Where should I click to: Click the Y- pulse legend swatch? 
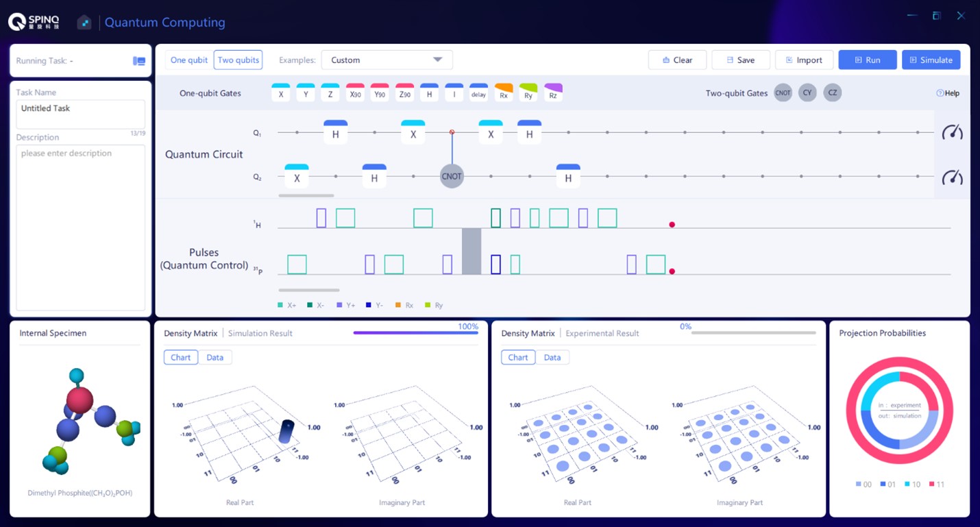tap(369, 305)
